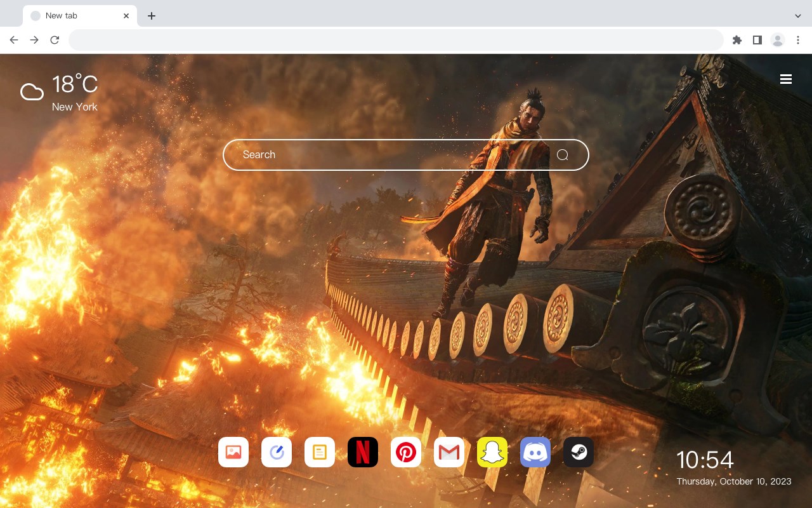Click the blue circular pencil shortcut icon
Viewport: 812px width, 508px height.
[277, 452]
